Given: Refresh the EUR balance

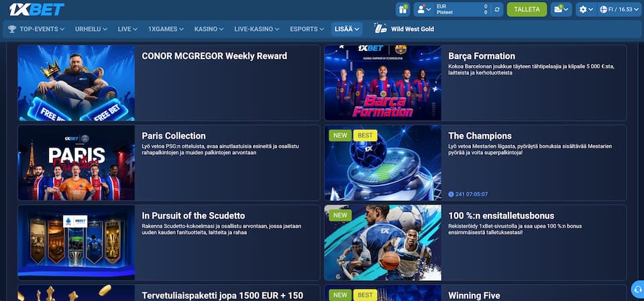Looking at the screenshot, I should click(x=496, y=9).
